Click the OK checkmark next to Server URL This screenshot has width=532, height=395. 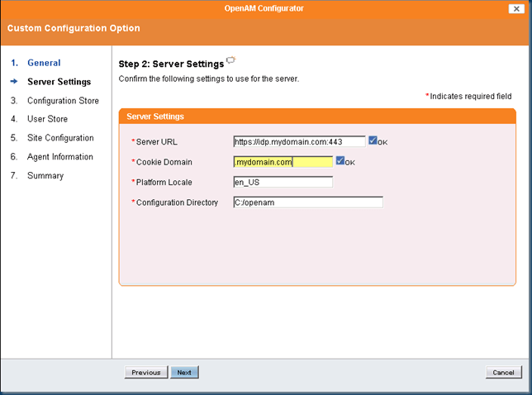[373, 140]
